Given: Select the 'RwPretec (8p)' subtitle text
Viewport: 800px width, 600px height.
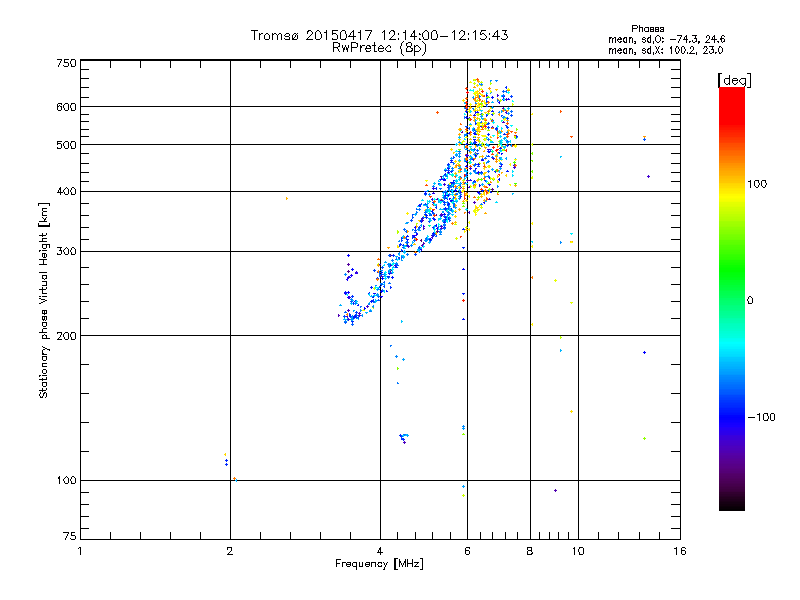Looking at the screenshot, I should tap(379, 48).
